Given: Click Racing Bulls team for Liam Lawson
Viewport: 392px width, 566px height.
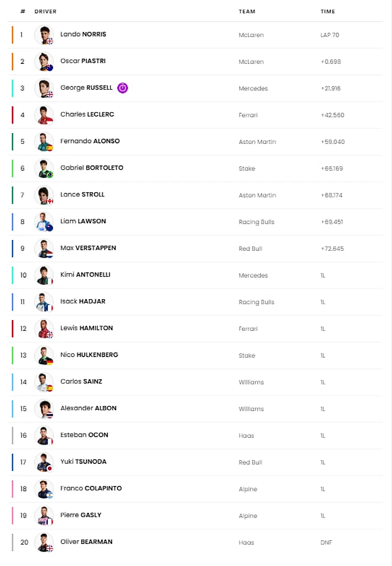Looking at the screenshot, I should [x=257, y=222].
